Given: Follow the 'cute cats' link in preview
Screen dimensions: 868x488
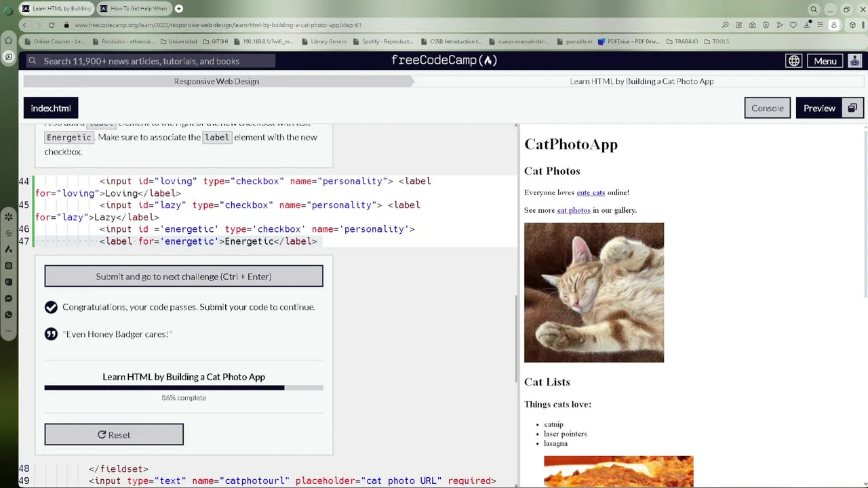Looking at the screenshot, I should point(591,192).
